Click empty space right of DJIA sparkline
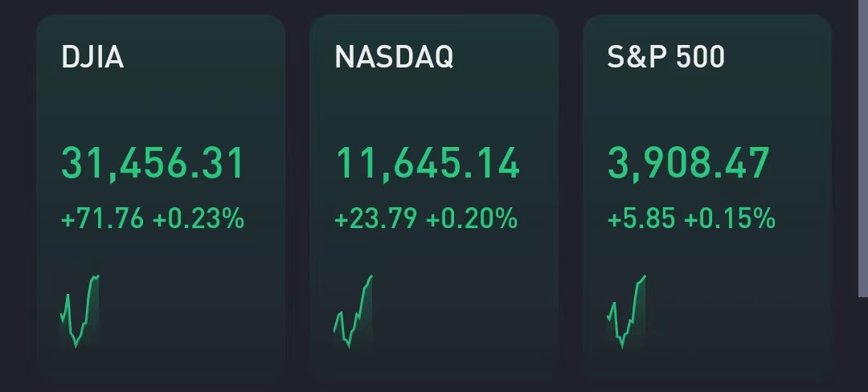The height and width of the screenshot is (392, 868). pyautogui.click(x=193, y=313)
